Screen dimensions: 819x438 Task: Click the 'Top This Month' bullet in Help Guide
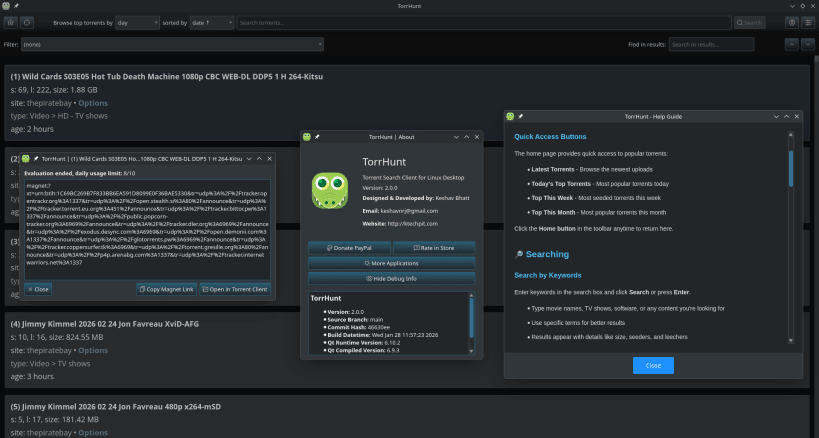coord(599,212)
